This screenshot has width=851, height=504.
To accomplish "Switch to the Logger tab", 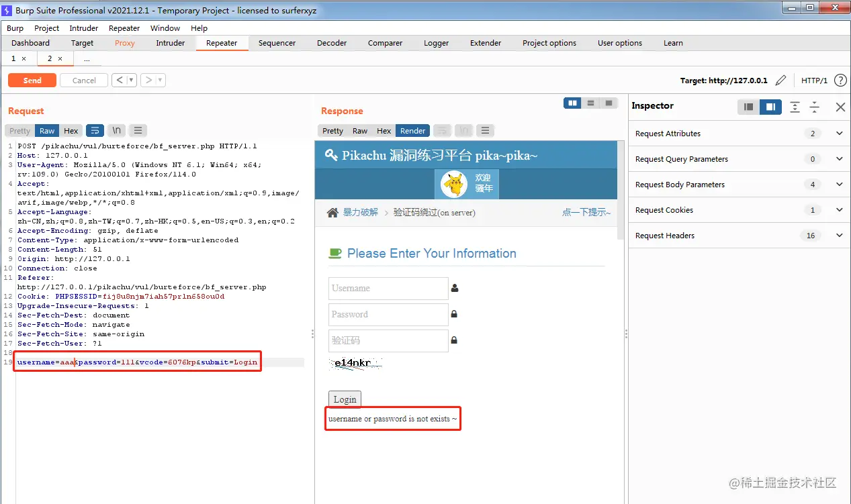I will pyautogui.click(x=436, y=43).
